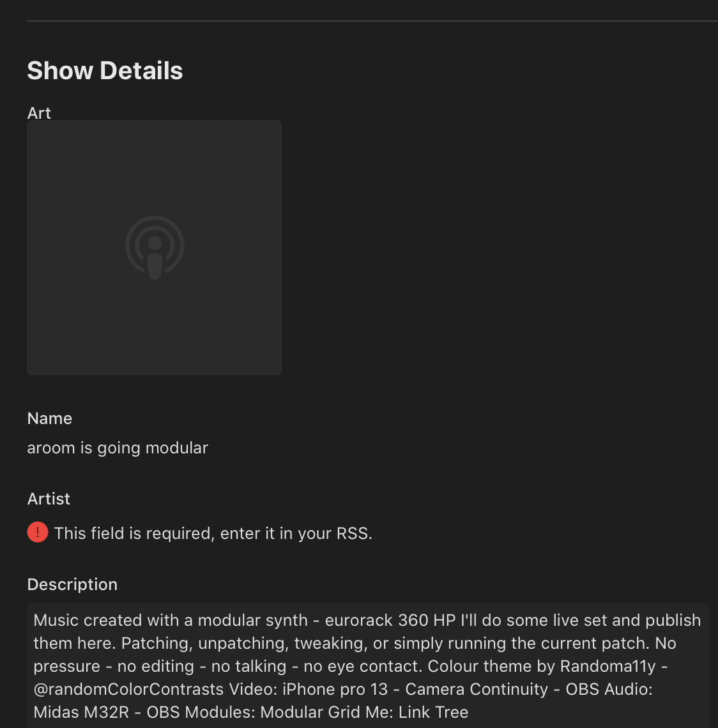Viewport: 718px width, 728px height.
Task: Select the show name "aroom is going modular"
Action: [118, 448]
